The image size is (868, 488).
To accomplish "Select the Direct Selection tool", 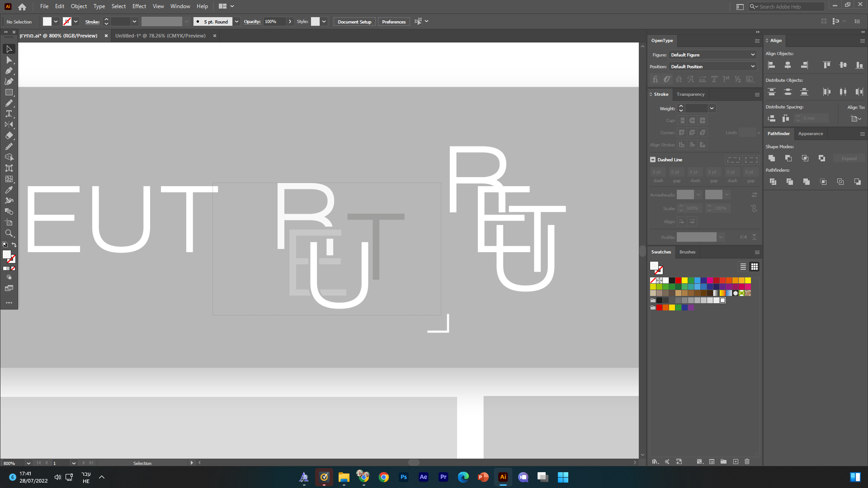I will (x=9, y=60).
